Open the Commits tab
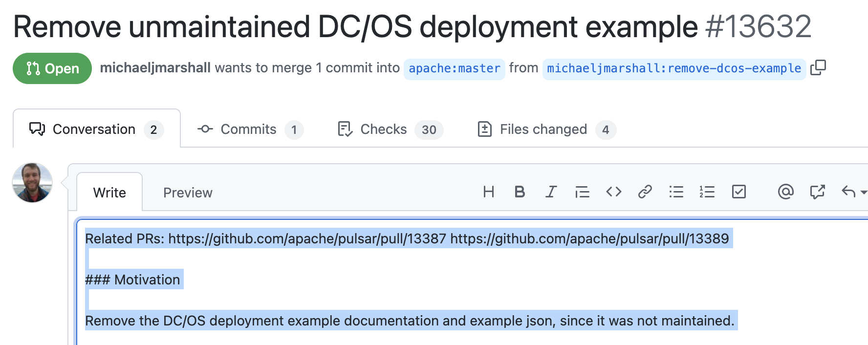868x345 pixels. [x=250, y=129]
